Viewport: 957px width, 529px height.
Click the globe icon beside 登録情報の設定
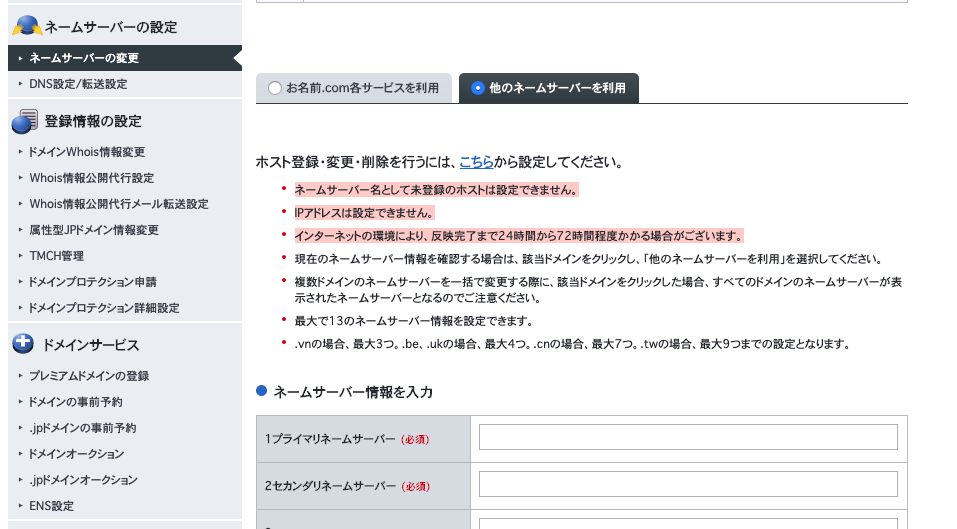(x=24, y=122)
